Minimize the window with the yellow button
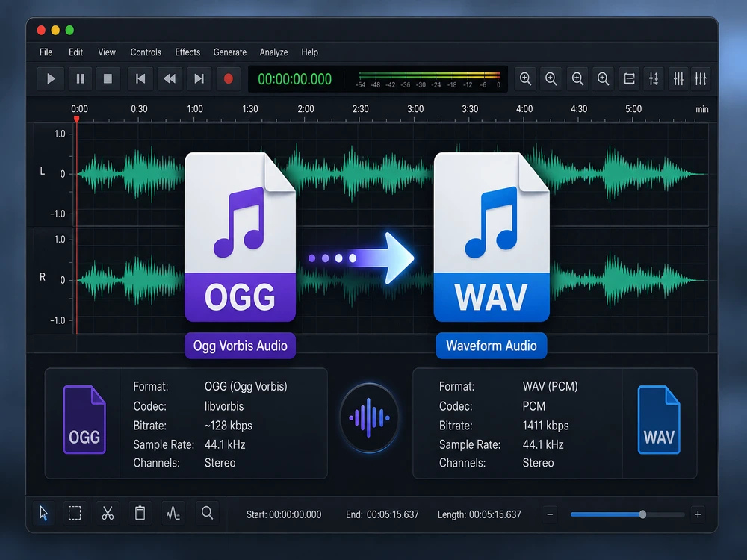 click(x=55, y=31)
